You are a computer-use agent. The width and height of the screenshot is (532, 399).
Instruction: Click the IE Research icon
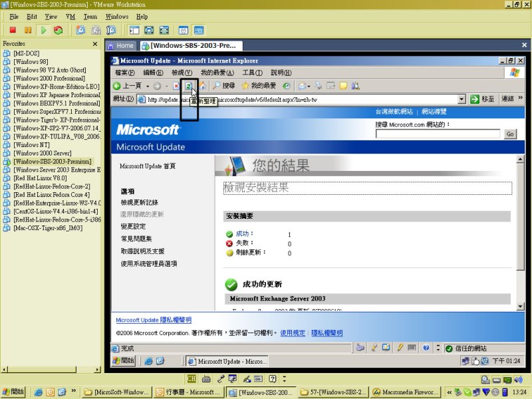tap(356, 86)
